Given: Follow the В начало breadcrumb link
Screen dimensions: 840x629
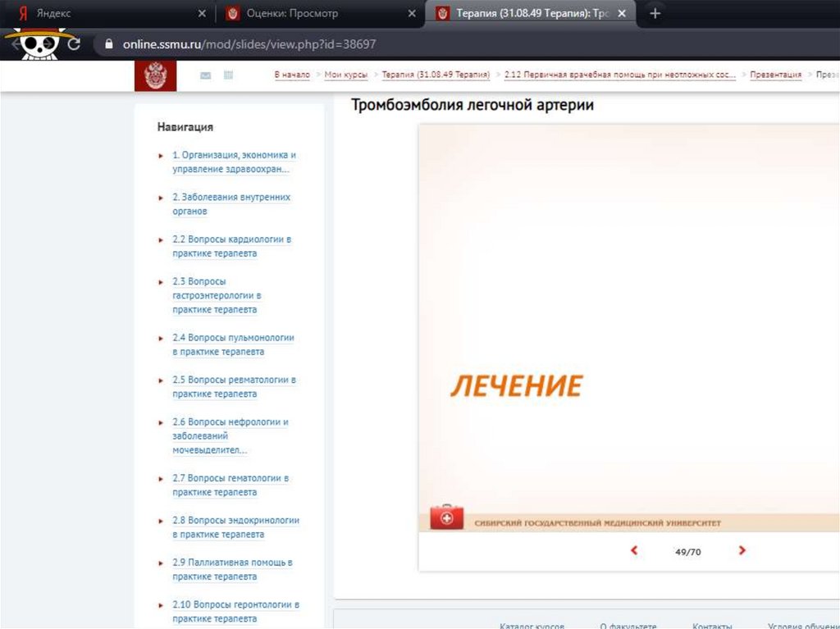Looking at the screenshot, I should (292, 75).
